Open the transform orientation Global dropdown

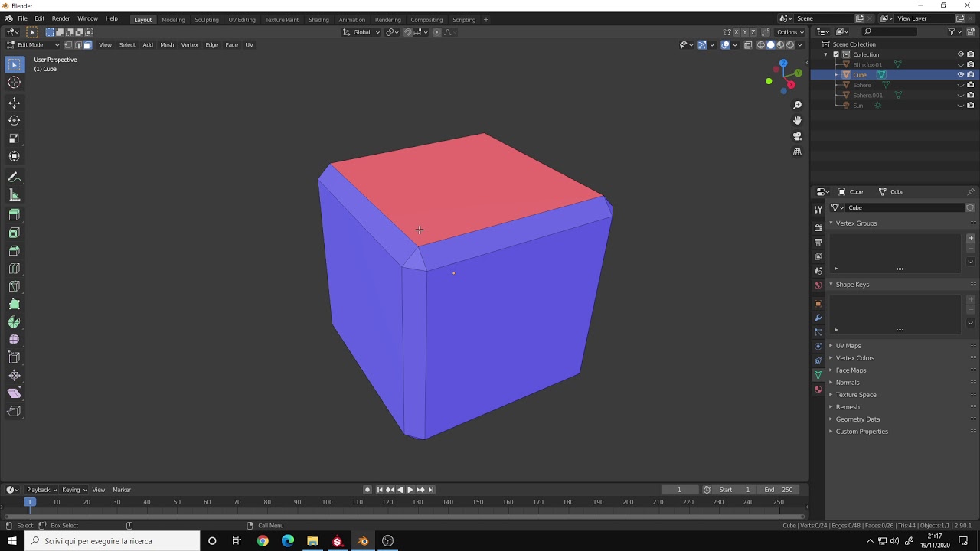pyautogui.click(x=361, y=32)
